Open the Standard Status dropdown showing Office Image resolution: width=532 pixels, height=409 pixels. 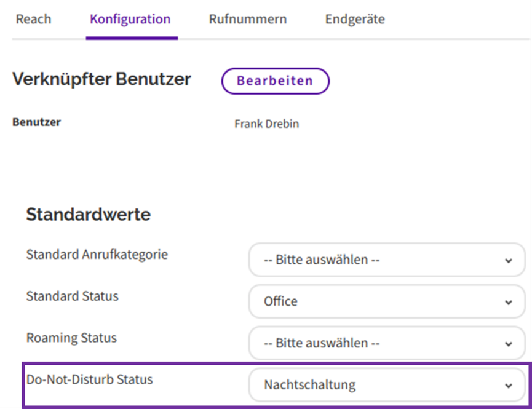pyautogui.click(x=386, y=302)
